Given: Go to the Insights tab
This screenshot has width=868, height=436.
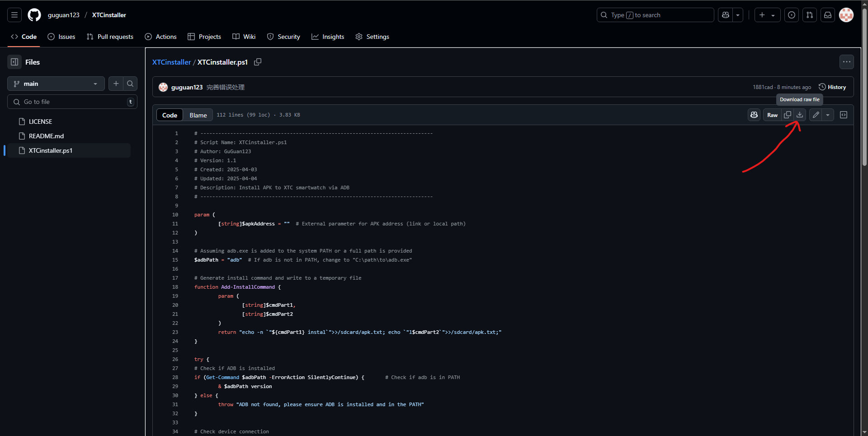Looking at the screenshot, I should tap(328, 37).
